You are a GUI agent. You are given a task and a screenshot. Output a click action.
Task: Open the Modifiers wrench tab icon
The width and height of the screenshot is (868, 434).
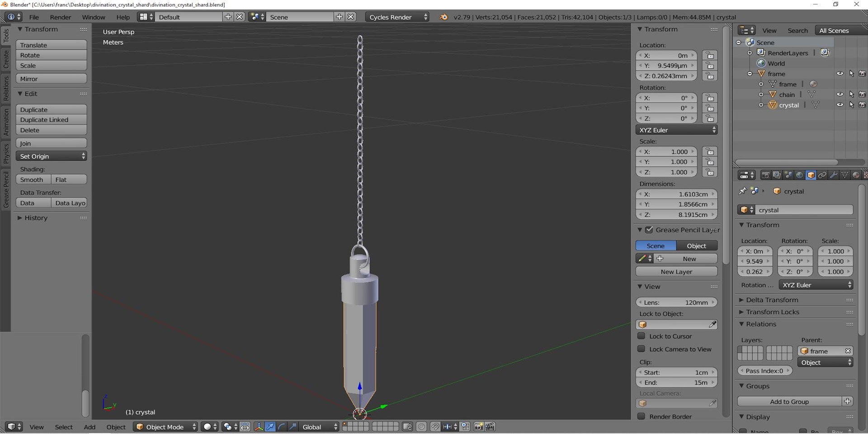(834, 175)
